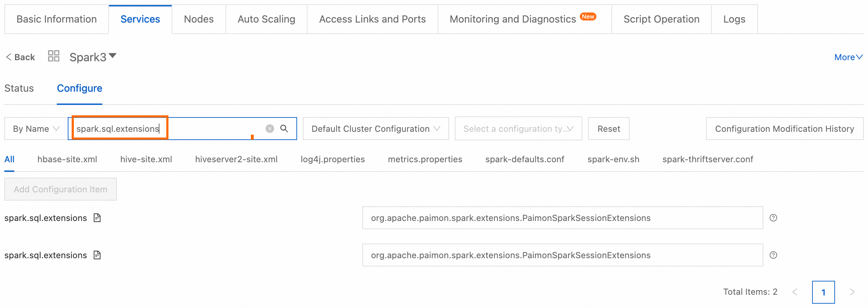Click first spark.sql.extensions file icon
The image size is (868, 308).
pos(97,218)
